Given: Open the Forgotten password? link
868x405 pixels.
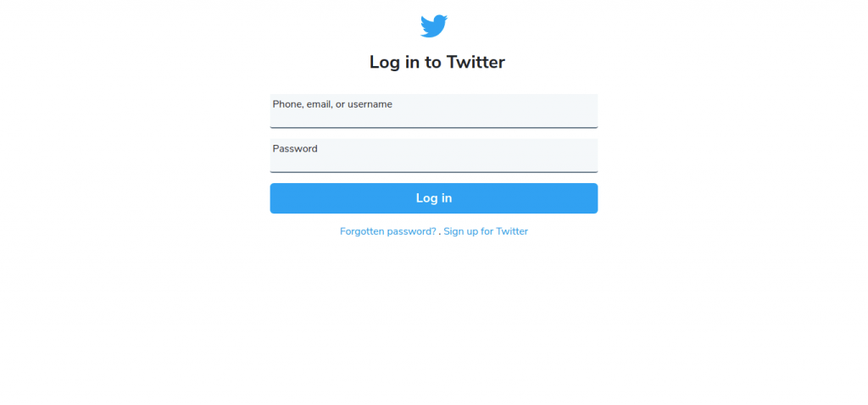Looking at the screenshot, I should [x=387, y=231].
